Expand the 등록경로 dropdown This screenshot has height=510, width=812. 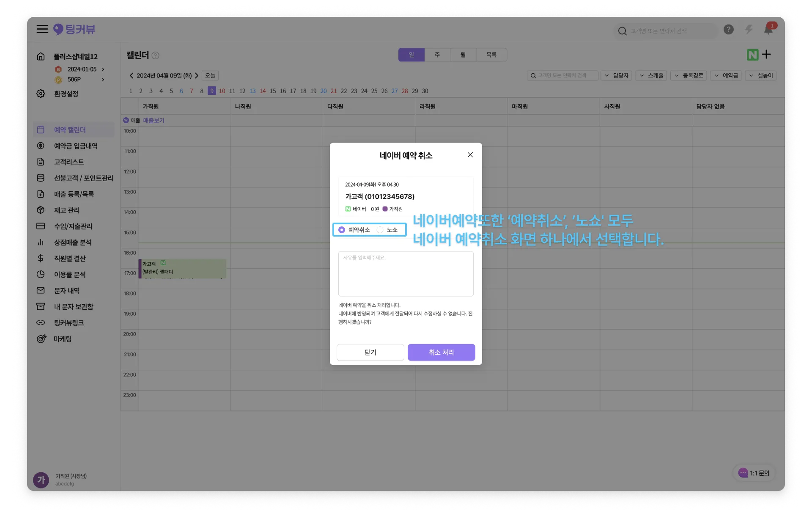[689, 75]
